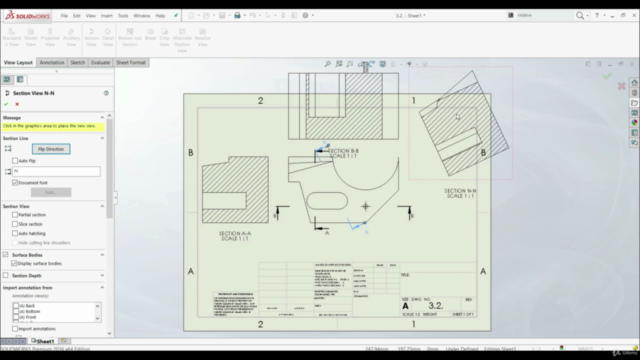Screen dimensions: 640x360
Task: Open the Section View N-N help icon
Action: pos(106,93)
